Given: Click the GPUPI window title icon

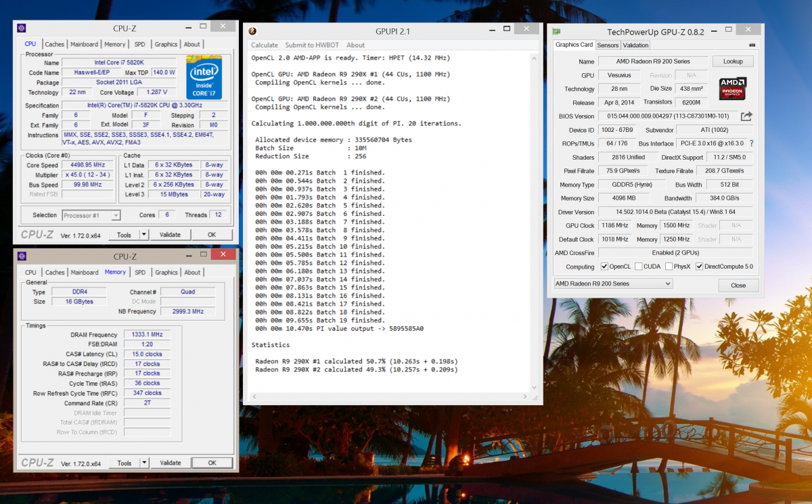Looking at the screenshot, I should point(252,31).
